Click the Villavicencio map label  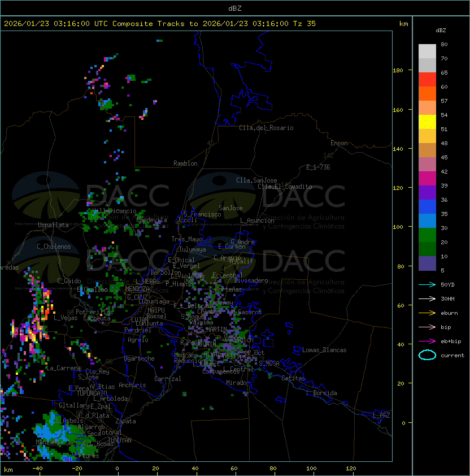pyautogui.click(x=115, y=211)
